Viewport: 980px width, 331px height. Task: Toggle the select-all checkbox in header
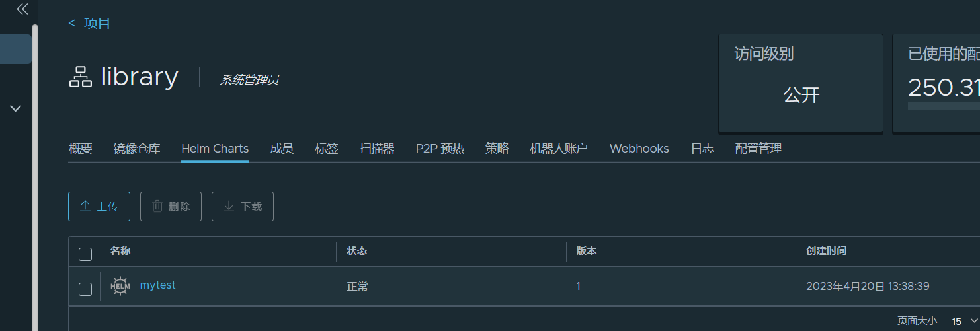(x=85, y=254)
